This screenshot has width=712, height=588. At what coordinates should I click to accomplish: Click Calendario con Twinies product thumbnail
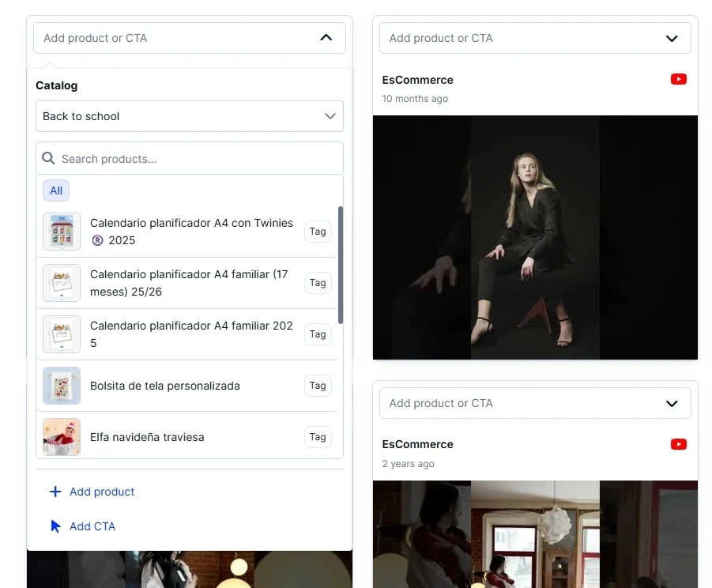pos(62,232)
